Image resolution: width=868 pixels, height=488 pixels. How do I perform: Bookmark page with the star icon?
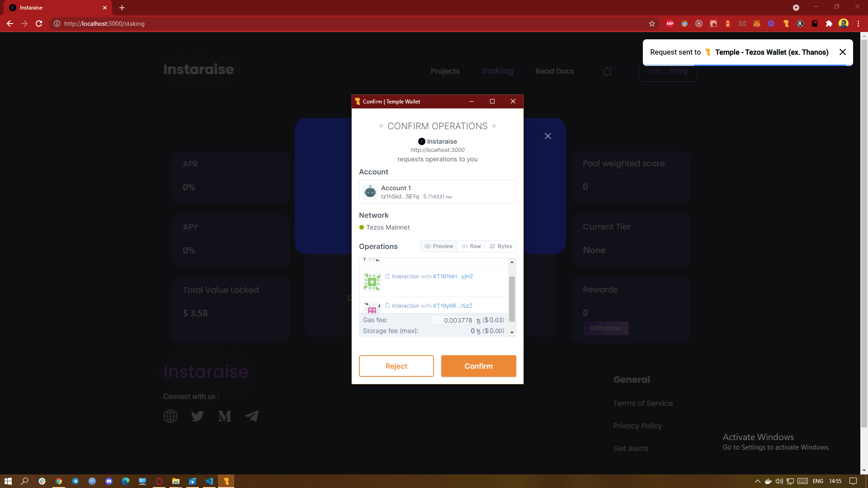(652, 23)
